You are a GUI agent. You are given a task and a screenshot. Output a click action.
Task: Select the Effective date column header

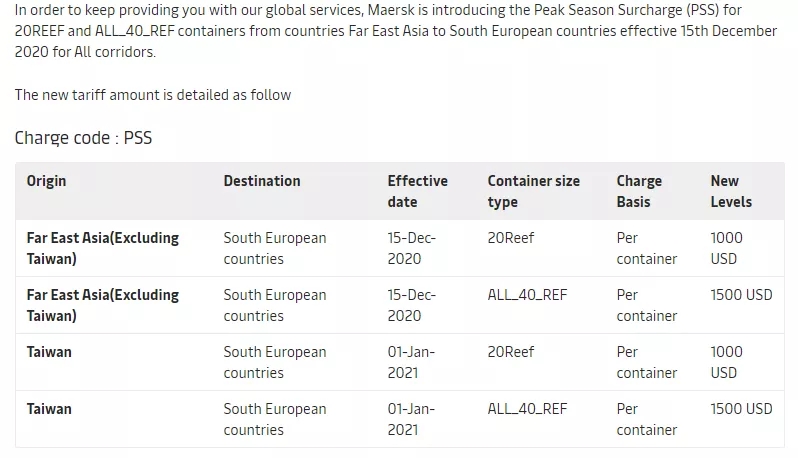click(x=417, y=191)
